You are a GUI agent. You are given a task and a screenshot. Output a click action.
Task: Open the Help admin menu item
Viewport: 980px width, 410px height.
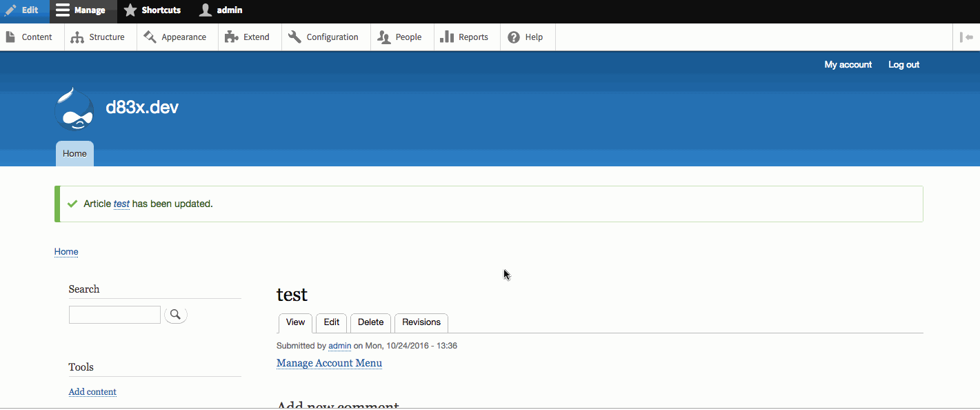[x=528, y=37]
